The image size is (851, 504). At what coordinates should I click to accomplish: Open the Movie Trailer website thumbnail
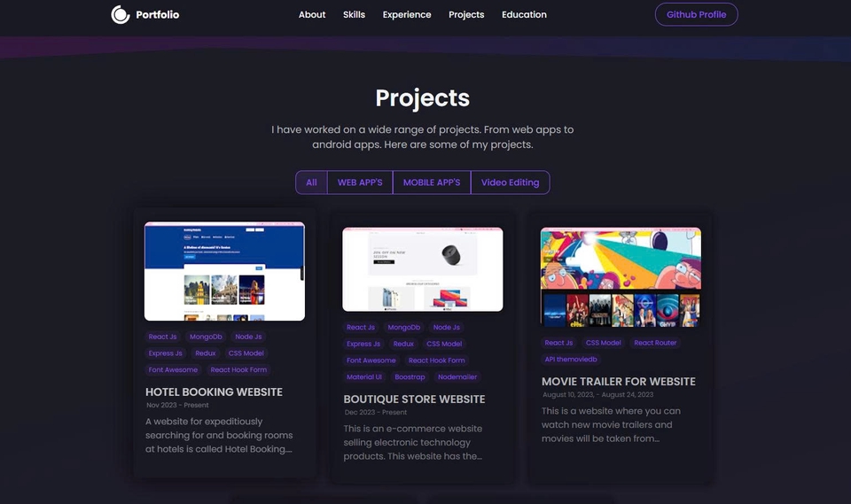pos(621,277)
